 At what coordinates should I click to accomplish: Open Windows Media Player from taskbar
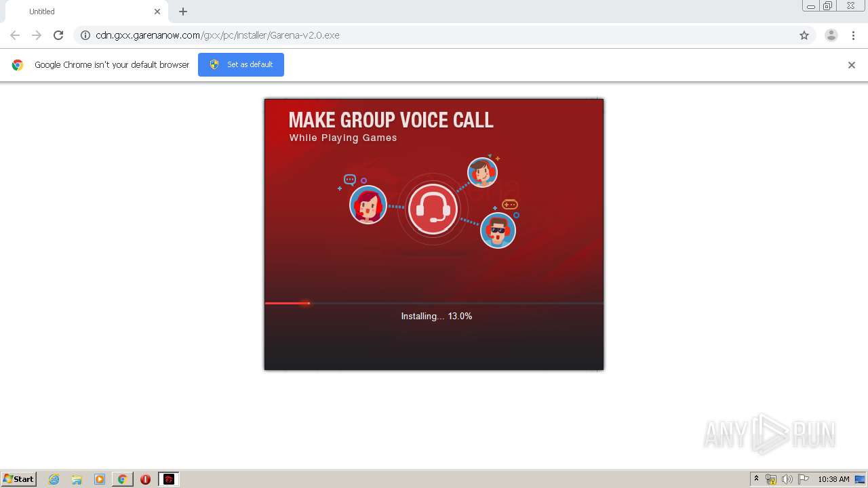point(100,479)
